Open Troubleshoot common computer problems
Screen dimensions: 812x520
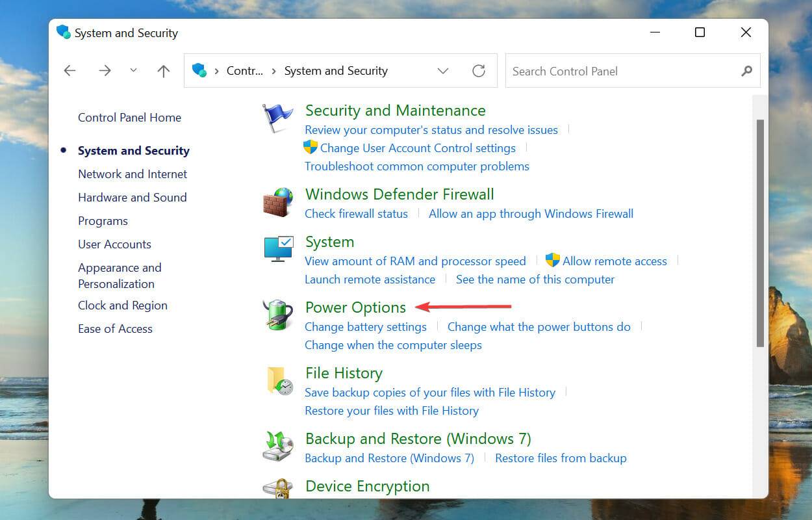(416, 166)
